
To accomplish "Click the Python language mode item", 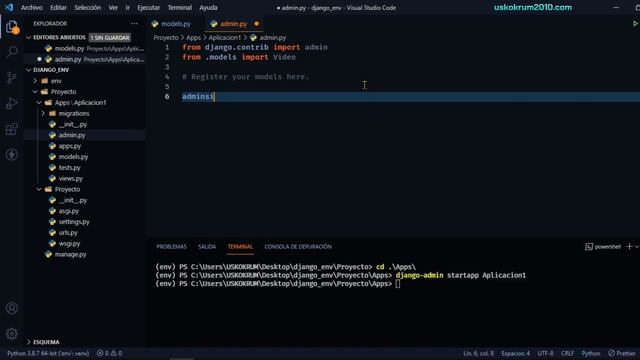I will [591, 353].
